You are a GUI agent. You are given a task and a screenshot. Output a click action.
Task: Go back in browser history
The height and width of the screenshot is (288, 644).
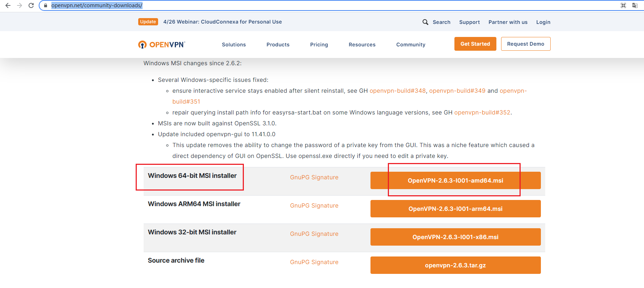click(8, 5)
